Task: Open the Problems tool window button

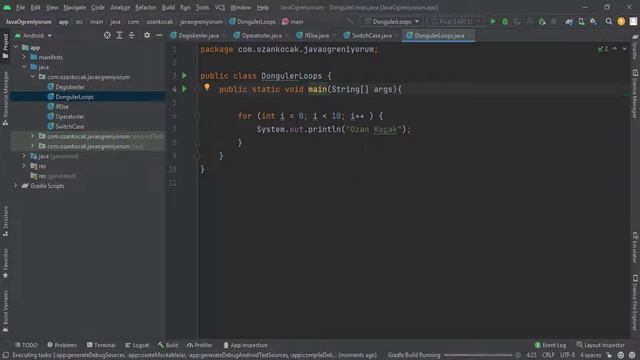Action: coord(62,345)
